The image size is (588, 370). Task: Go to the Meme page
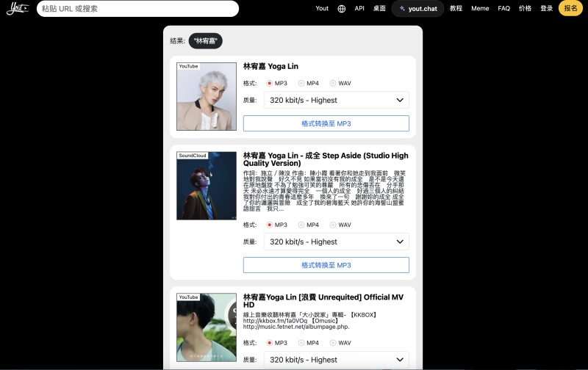(x=480, y=8)
